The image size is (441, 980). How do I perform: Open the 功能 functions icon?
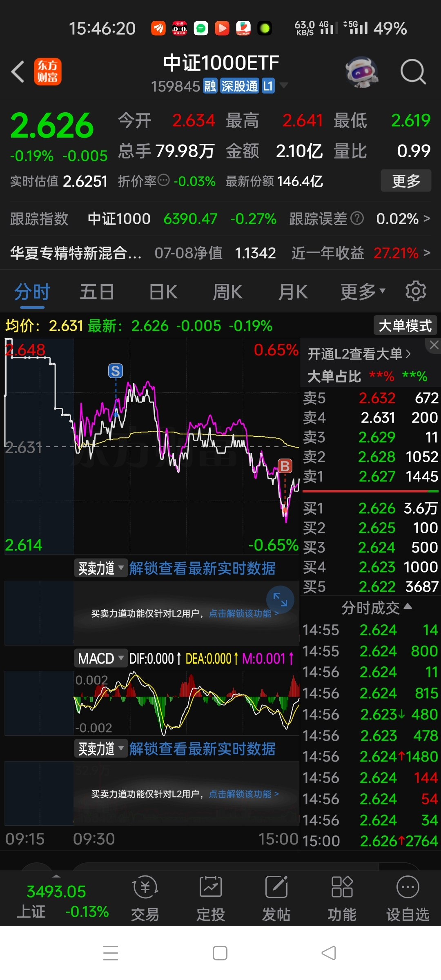click(x=342, y=899)
